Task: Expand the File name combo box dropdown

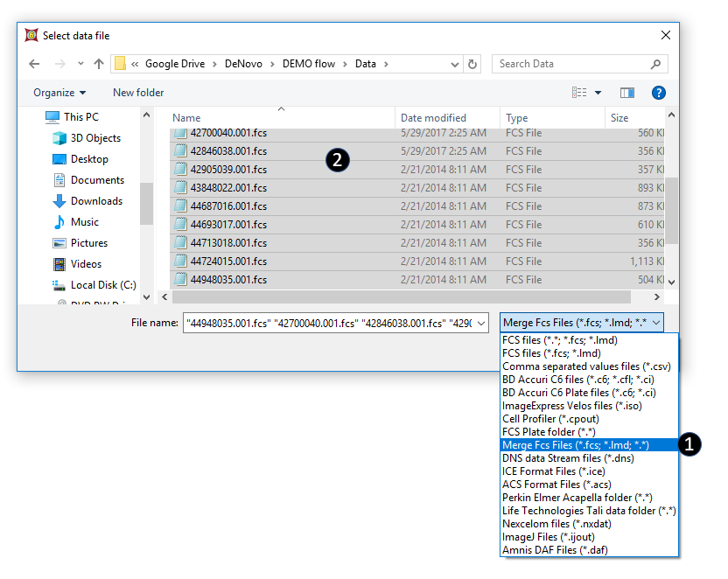Action: [x=482, y=323]
